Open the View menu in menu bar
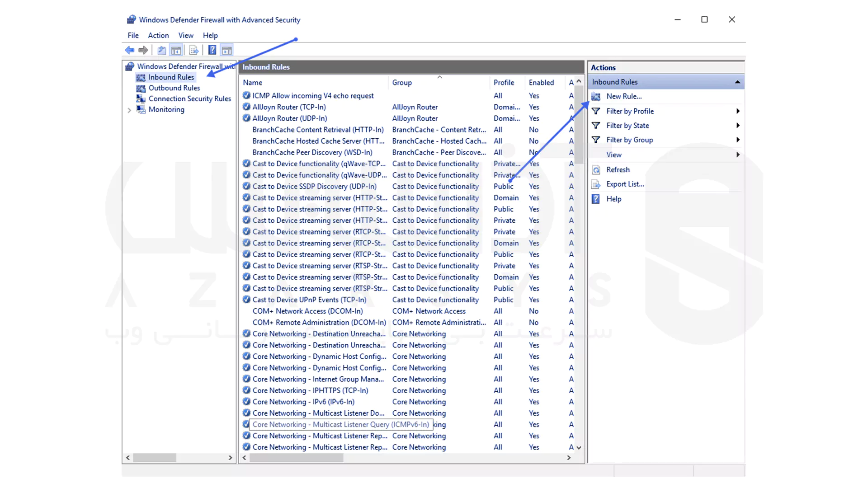 [x=186, y=35]
